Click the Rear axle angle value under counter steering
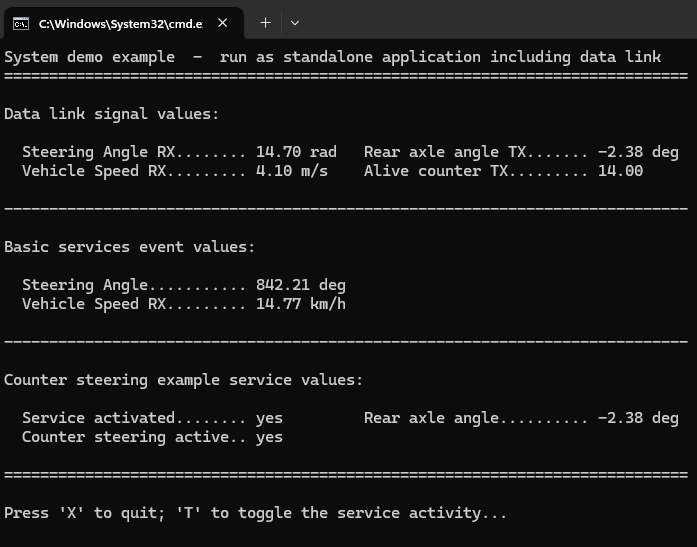This screenshot has width=697, height=547. (638, 418)
